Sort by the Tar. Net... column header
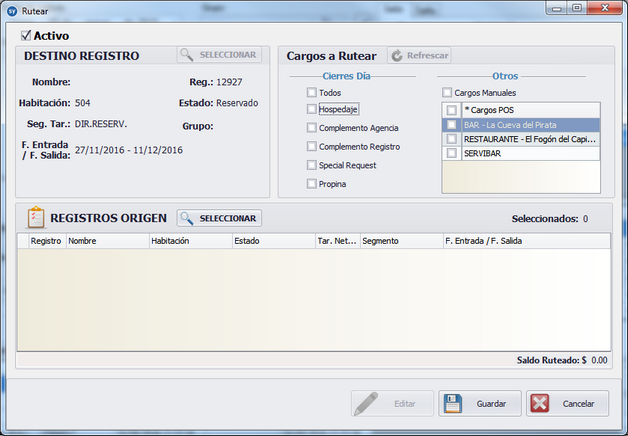This screenshot has height=436, width=628. pyautogui.click(x=338, y=241)
